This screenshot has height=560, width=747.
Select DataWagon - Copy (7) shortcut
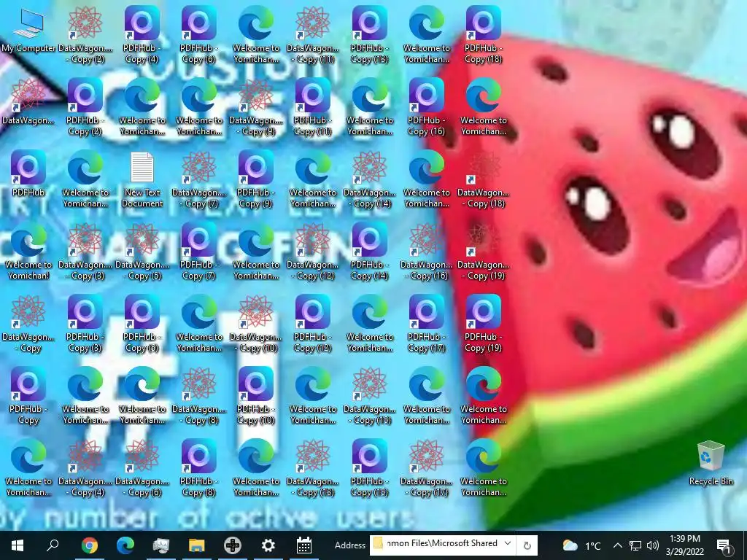(198, 180)
